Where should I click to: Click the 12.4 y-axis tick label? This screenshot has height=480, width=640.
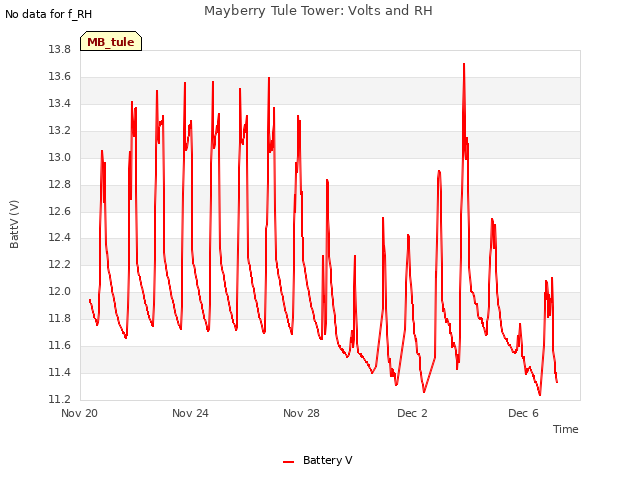tap(60, 238)
